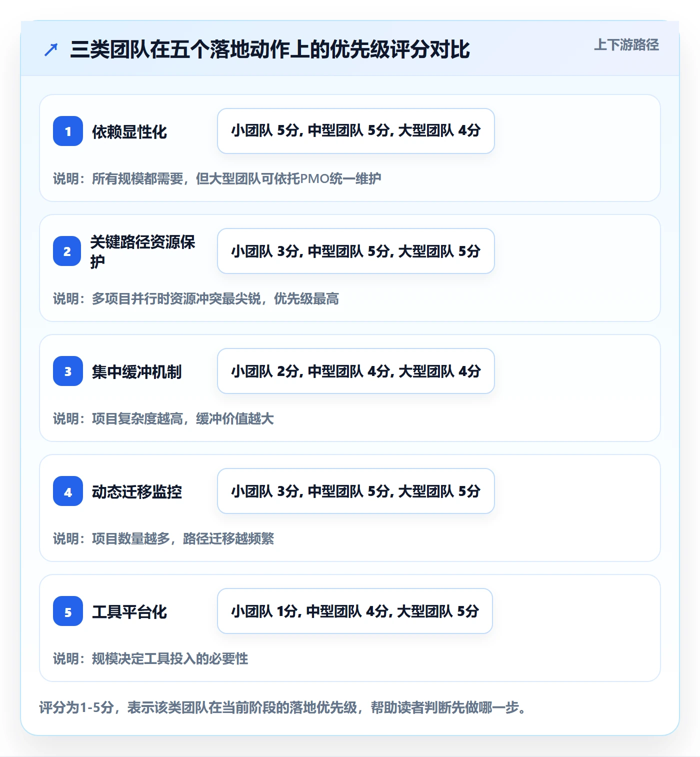The image size is (700, 757).
Task: Select number badge 3 for 集中缓冲机制
Action: pos(68,371)
